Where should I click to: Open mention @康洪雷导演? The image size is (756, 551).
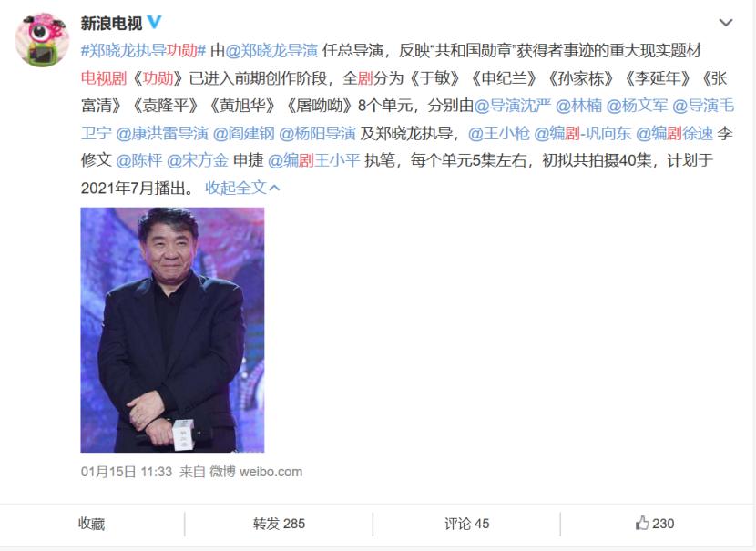(162, 133)
